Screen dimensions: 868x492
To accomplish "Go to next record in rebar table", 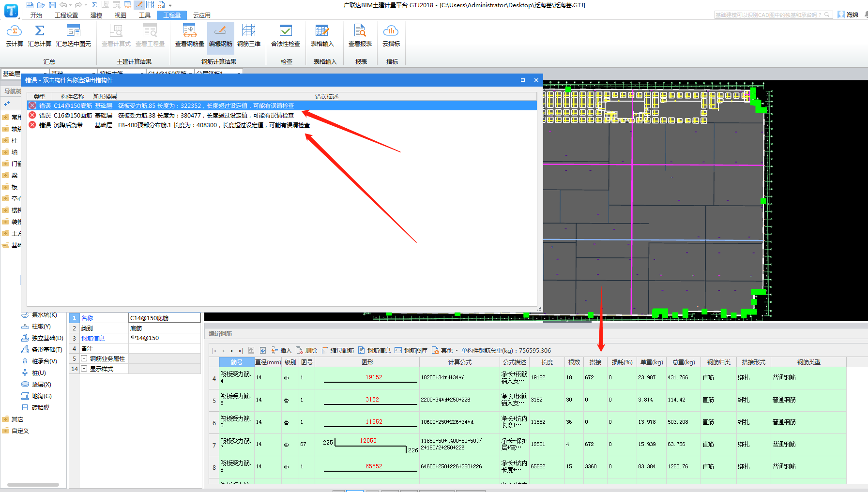I will pyautogui.click(x=232, y=351).
